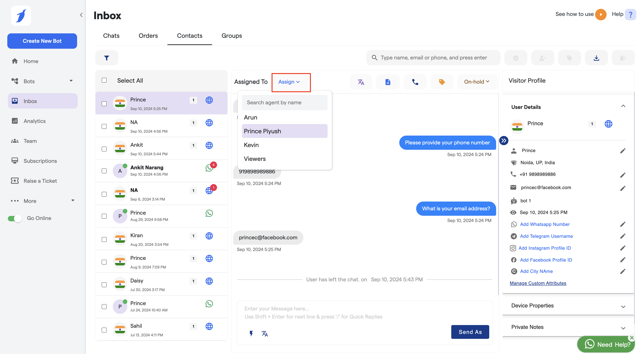Toggle the Go Online switch
644x354 pixels.
point(15,218)
